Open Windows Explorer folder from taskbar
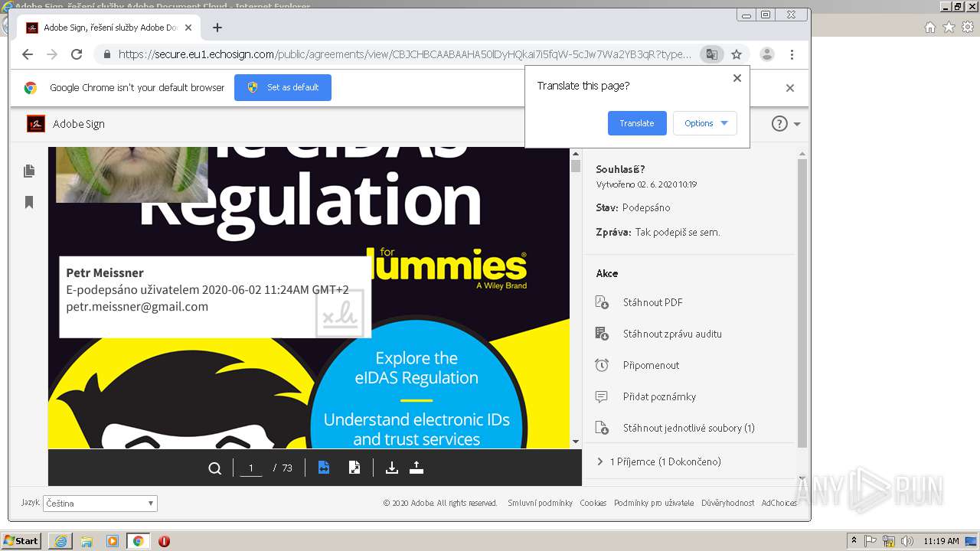Screen dimensions: 980x551 click(87, 541)
